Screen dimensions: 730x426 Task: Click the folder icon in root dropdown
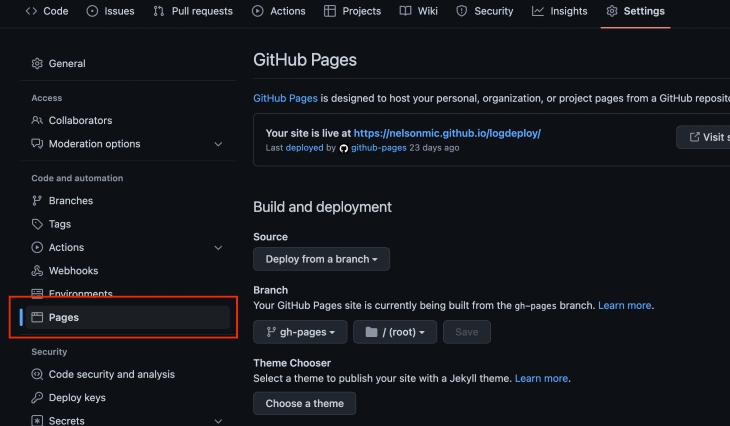371,332
